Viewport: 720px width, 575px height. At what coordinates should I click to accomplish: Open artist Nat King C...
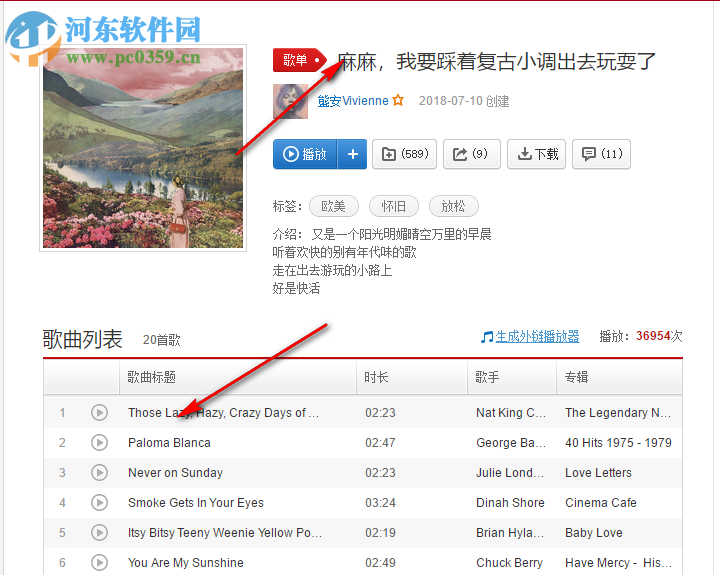point(511,413)
